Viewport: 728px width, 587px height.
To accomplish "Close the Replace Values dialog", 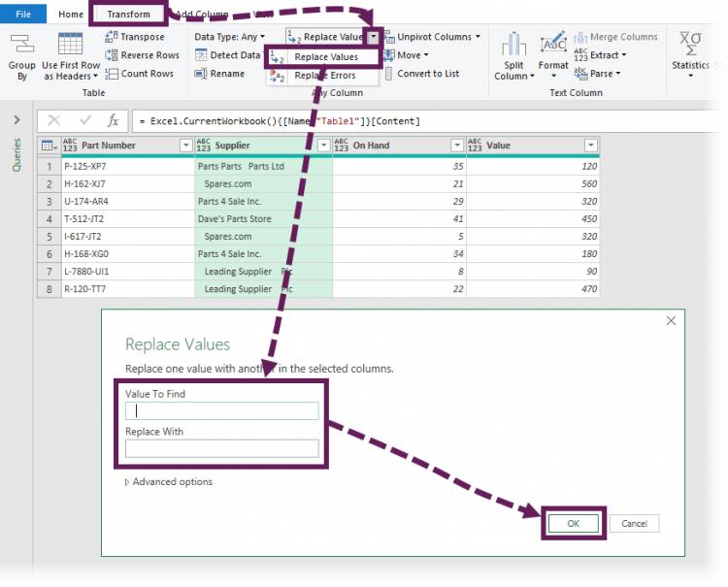I will point(671,320).
